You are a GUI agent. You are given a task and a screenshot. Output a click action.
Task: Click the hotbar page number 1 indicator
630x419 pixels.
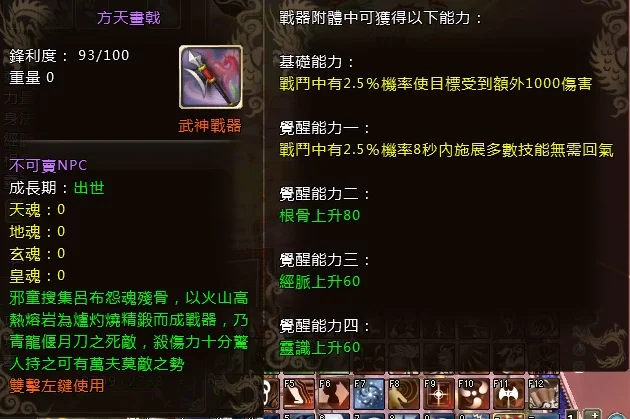pos(572,415)
